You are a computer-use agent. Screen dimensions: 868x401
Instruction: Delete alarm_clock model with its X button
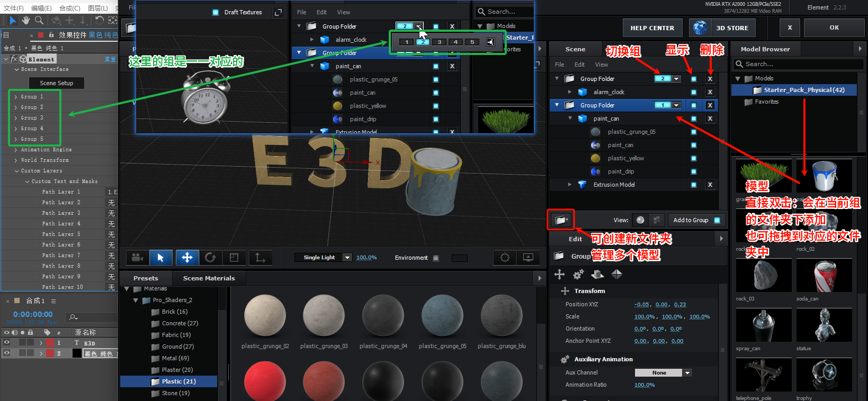click(710, 92)
